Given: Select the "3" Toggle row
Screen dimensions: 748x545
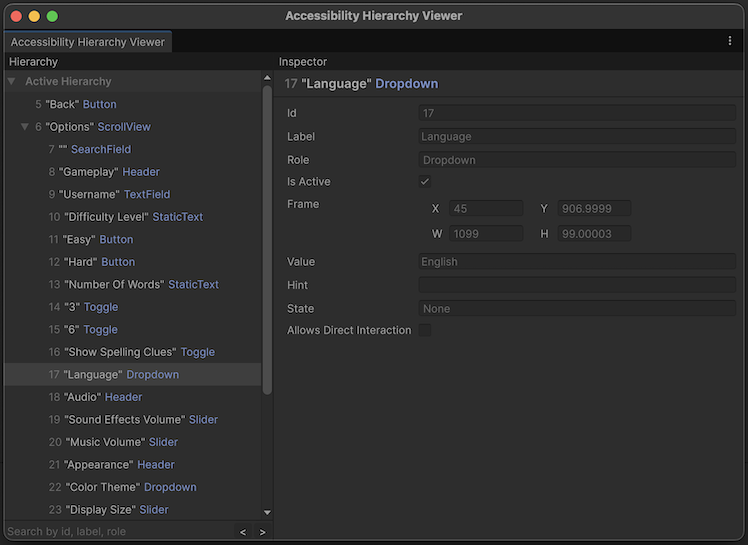Looking at the screenshot, I should tap(133, 307).
